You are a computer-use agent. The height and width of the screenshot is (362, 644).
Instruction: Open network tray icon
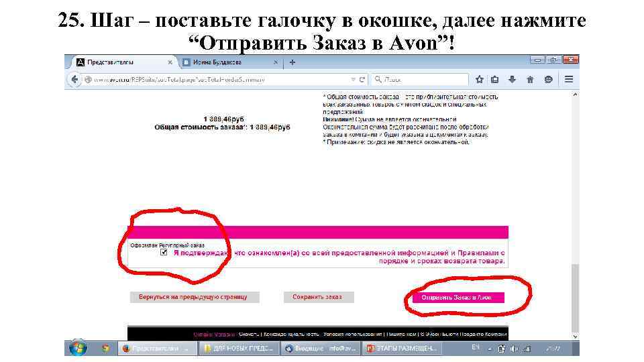(527, 349)
